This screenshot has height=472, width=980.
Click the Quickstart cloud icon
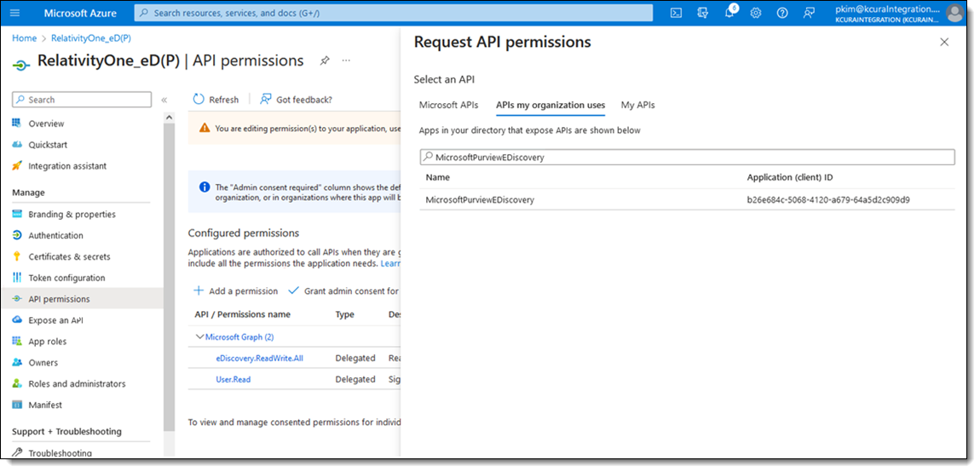click(18, 145)
